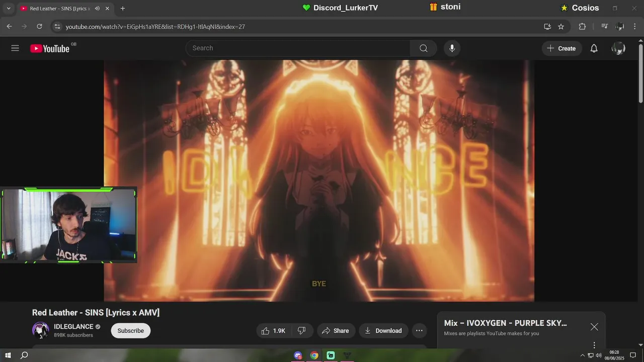
Task: Click the video player to pause
Action: click(319, 180)
